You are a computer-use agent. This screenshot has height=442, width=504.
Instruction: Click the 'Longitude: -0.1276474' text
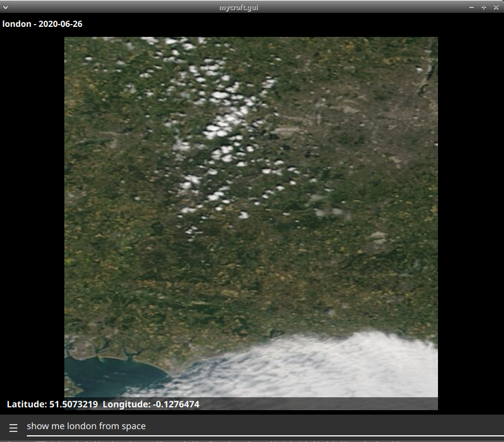[151, 404]
